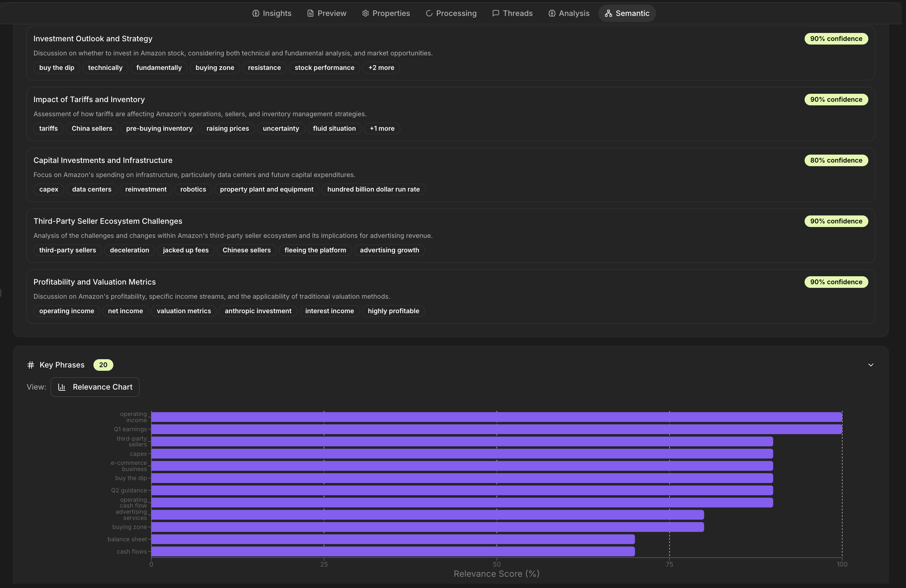Expand '+1 more' keywords under Impact of Tariffs

click(x=382, y=128)
